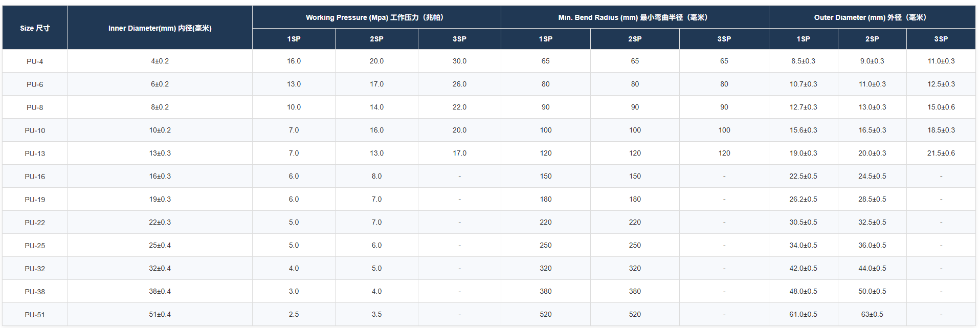Viewport: 980px width, 328px height.
Task: Click outer diameter value 10.7±0.3
Action: pos(804,84)
